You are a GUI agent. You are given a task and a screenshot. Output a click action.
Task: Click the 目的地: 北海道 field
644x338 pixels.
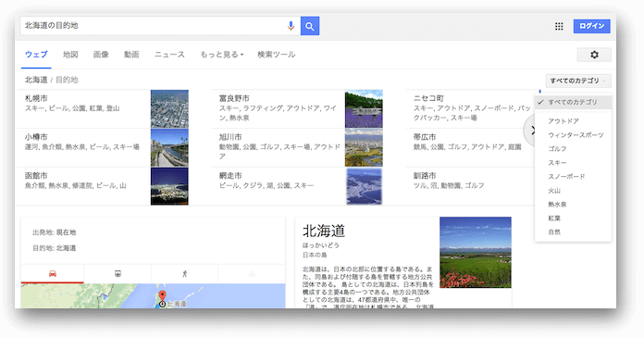[x=55, y=248]
